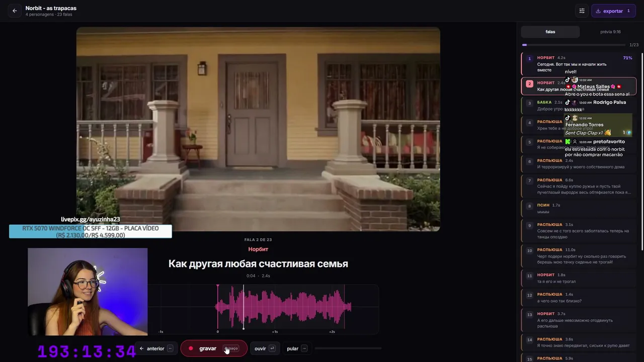The height and width of the screenshot is (362, 644).
Task: Select line 1 "Сегодня. Вот так мы и начали жить"
Action: (x=579, y=64)
